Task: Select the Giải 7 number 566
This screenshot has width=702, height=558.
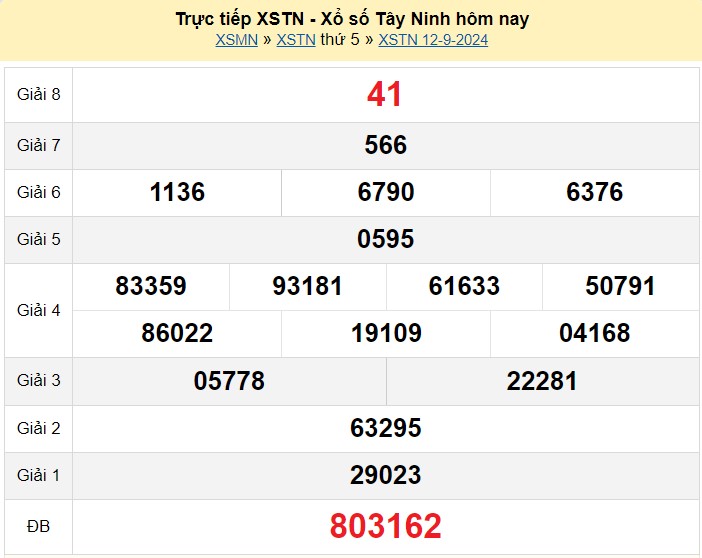Action: tap(385, 145)
